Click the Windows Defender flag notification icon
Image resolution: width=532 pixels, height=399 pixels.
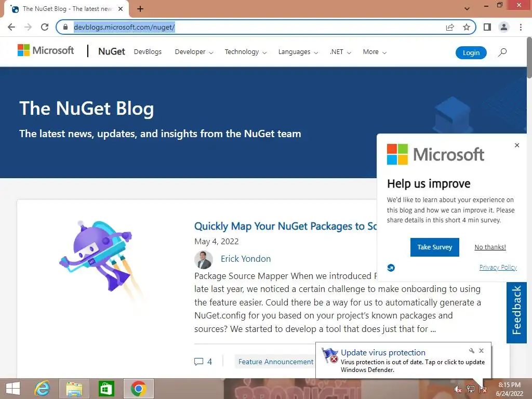pos(329,355)
